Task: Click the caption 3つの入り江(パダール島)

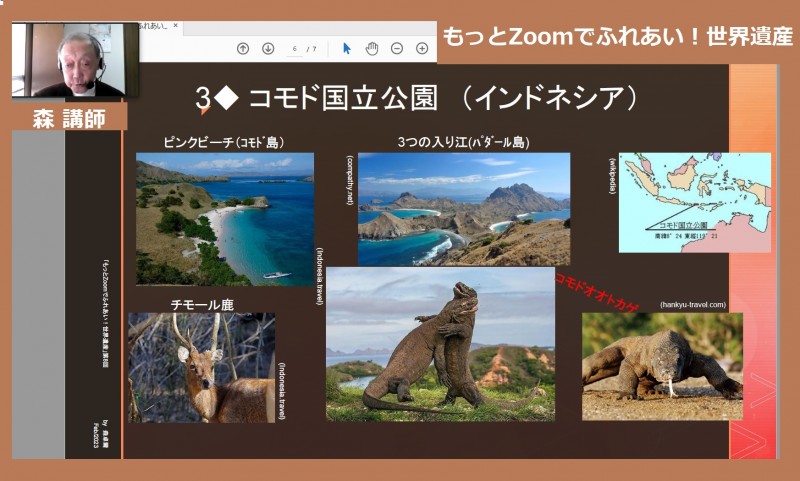Action: point(463,142)
